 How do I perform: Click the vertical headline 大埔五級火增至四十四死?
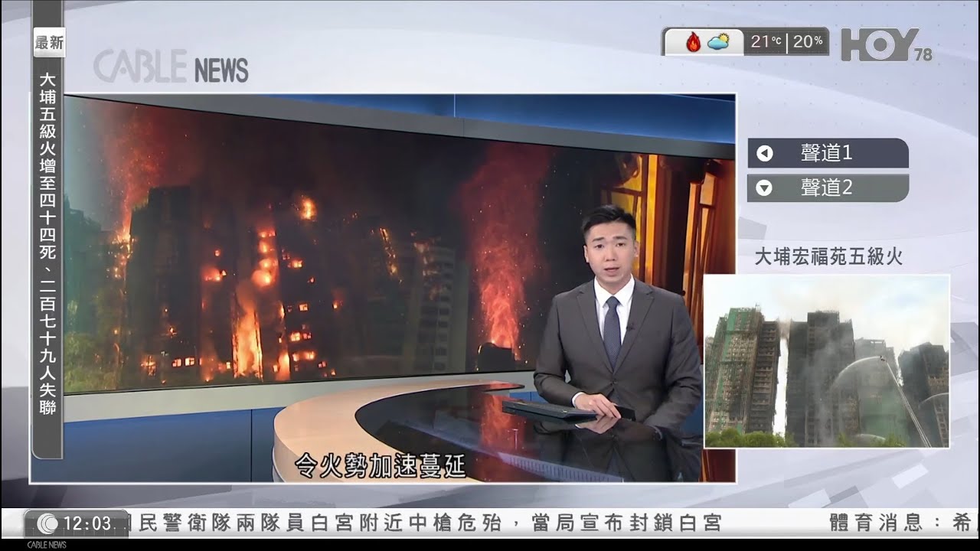[47, 165]
